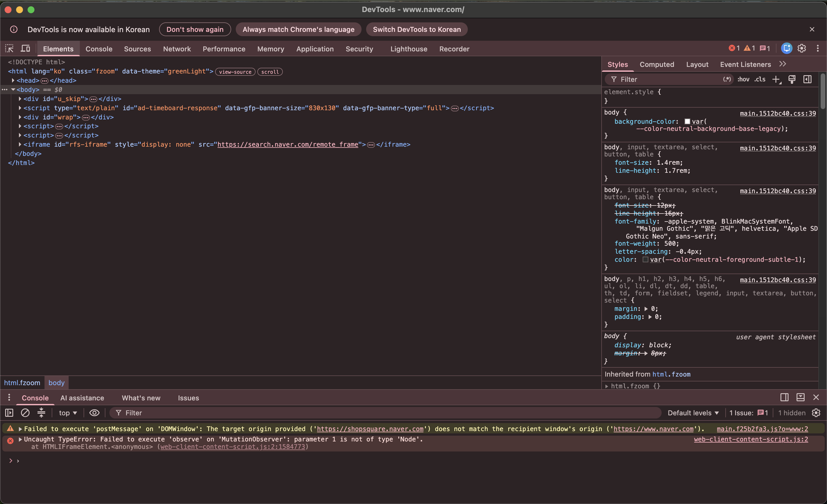Open the drawer three-dot menu
This screenshot has height=504, width=827.
(x=9, y=398)
